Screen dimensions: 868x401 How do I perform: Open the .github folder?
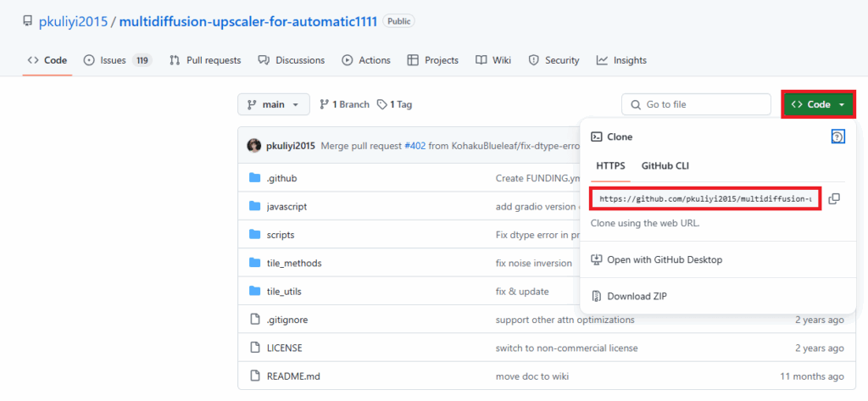[x=283, y=178]
